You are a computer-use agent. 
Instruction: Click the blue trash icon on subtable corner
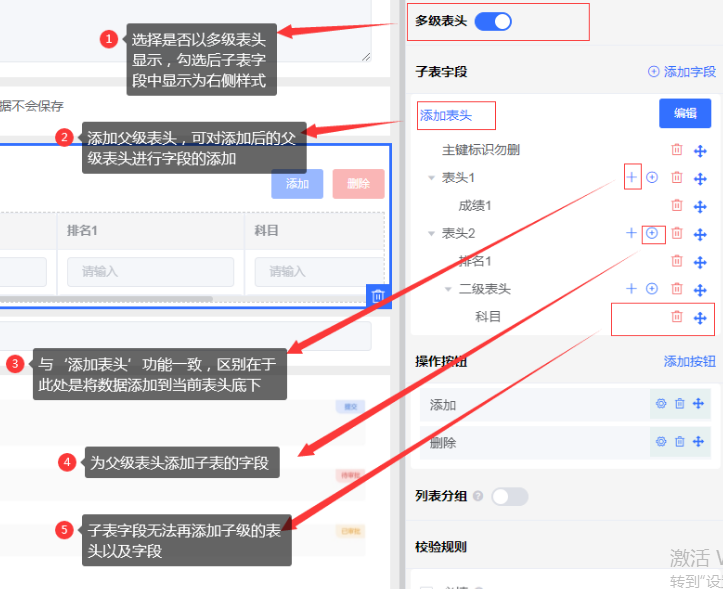378,296
